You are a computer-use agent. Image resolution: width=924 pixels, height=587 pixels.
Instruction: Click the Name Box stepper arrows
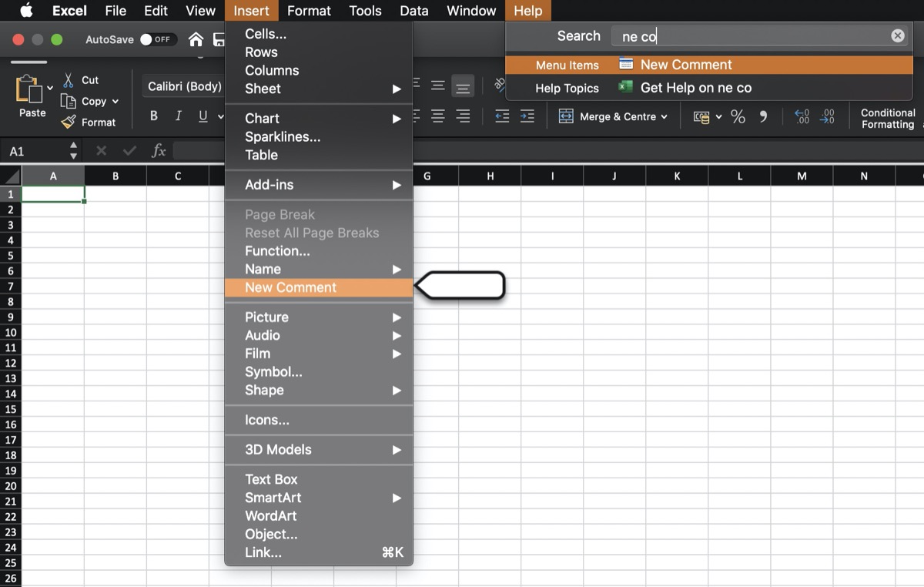point(73,151)
